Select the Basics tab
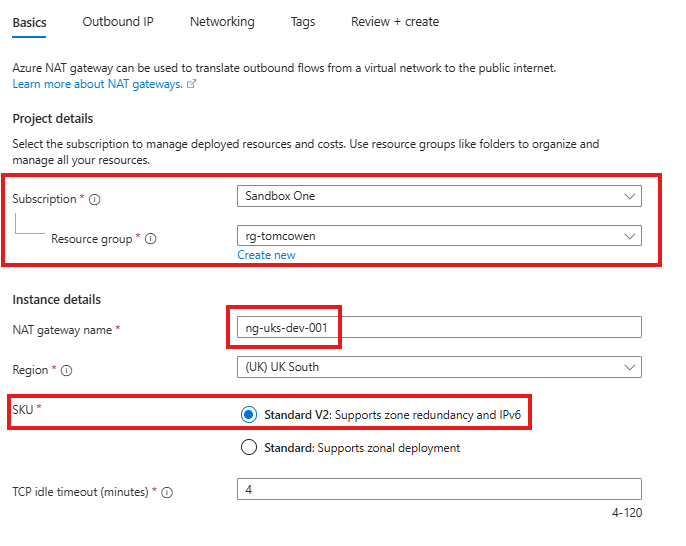686x546 pixels. [29, 21]
